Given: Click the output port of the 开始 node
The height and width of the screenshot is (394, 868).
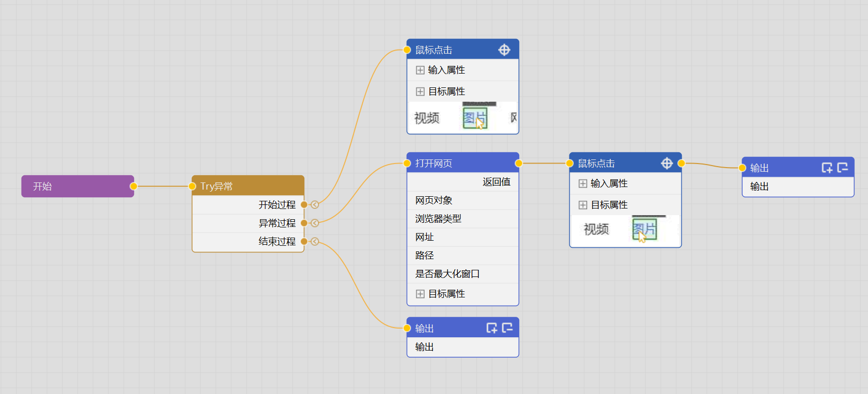Looking at the screenshot, I should point(133,187).
